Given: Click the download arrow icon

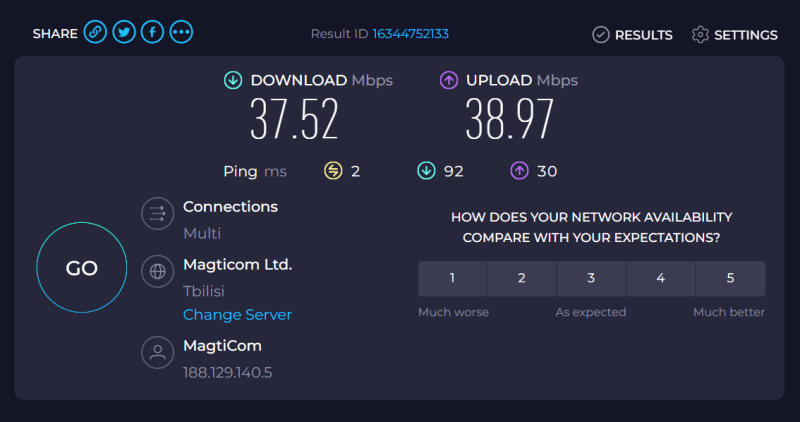Looking at the screenshot, I should (233, 80).
